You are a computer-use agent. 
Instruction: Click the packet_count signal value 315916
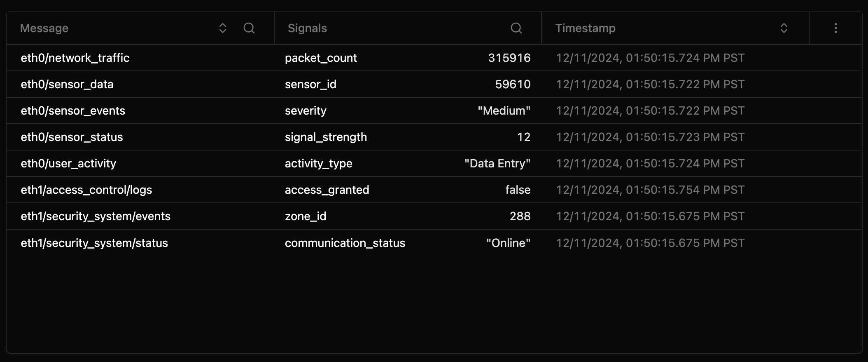point(509,58)
